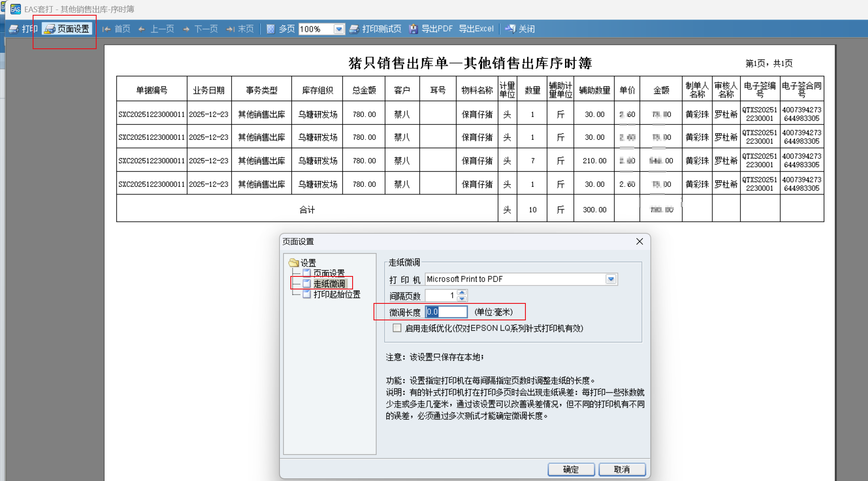The image size is (868, 481).
Task: Enable paper feed optimization checkbox
Action: (397, 328)
